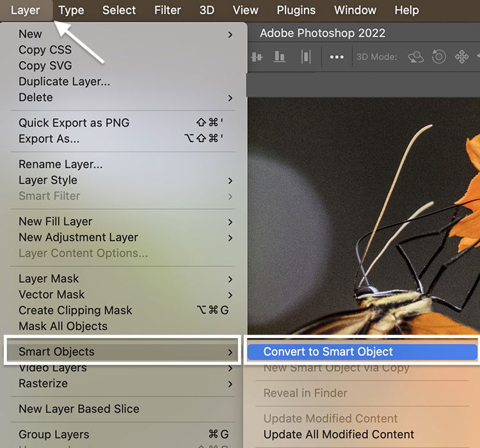Expand the Rasterize submenu
480x448 pixels.
coord(230,384)
